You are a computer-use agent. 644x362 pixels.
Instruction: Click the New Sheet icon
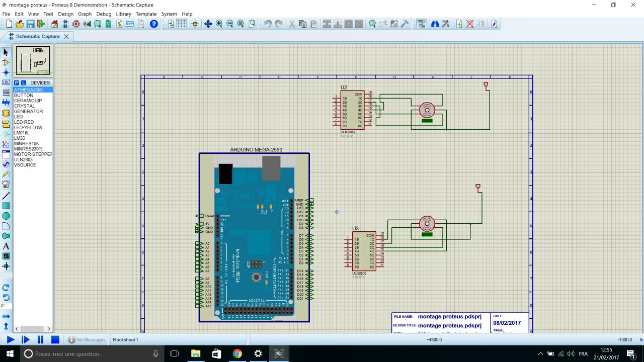(459, 24)
